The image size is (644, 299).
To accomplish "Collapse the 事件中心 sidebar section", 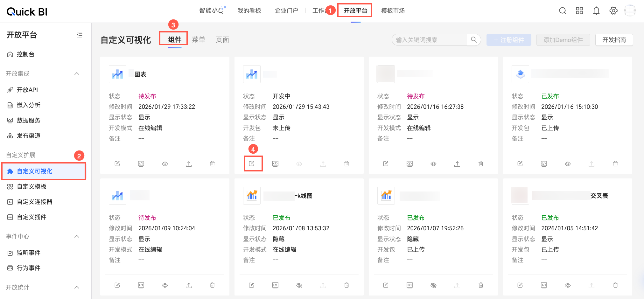I will [x=77, y=236].
